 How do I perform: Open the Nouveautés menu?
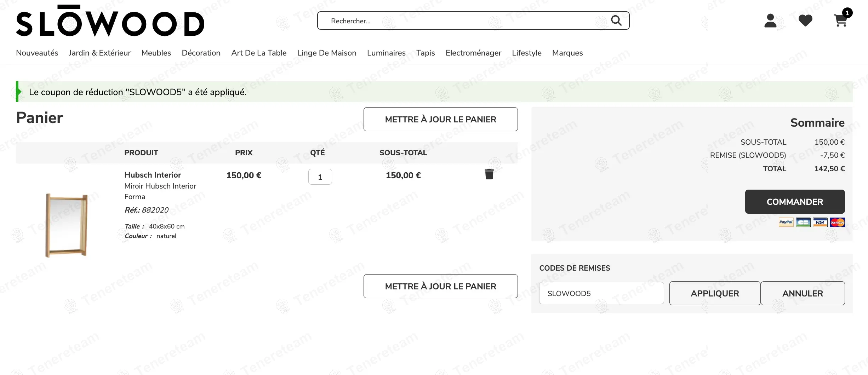tap(37, 53)
